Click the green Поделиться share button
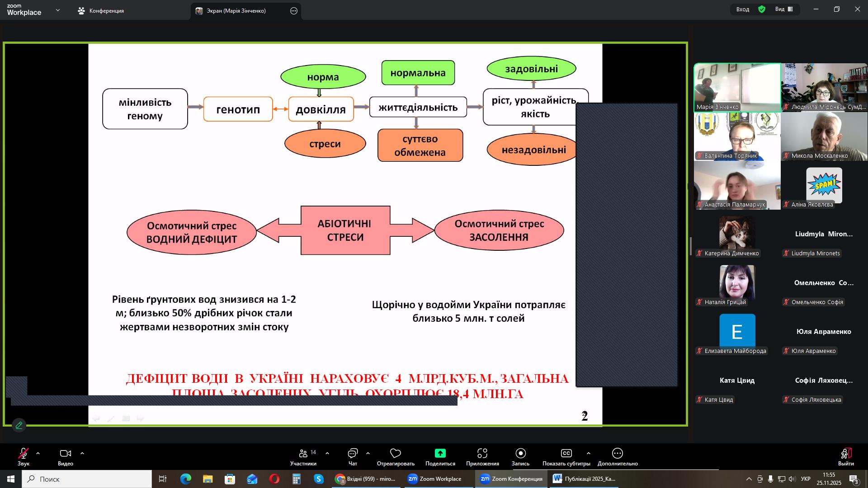This screenshot has width=868, height=488. 440,454
